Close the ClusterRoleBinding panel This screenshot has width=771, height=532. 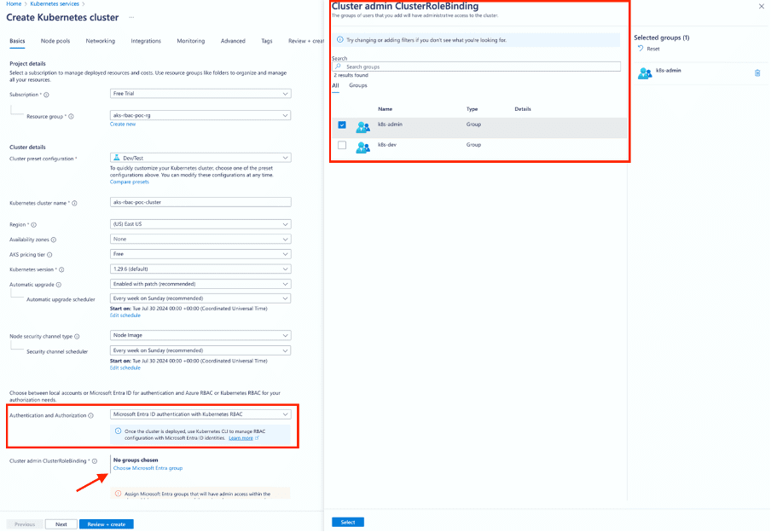pos(761,6)
